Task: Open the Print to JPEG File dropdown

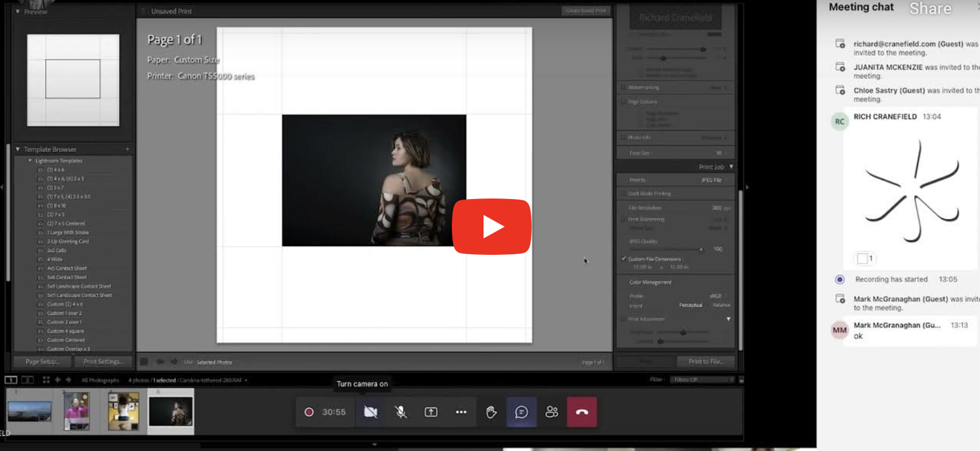Action: tap(714, 180)
